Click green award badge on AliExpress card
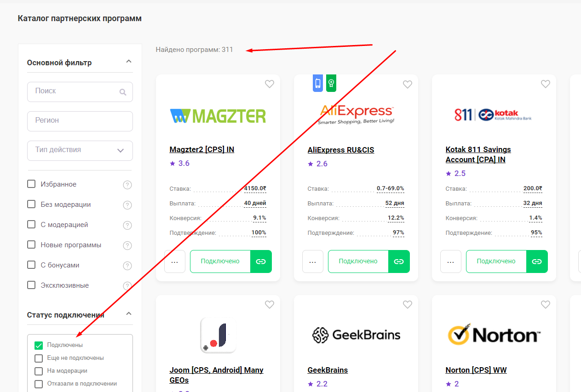Screen dimensions: 581x392 tap(331, 83)
